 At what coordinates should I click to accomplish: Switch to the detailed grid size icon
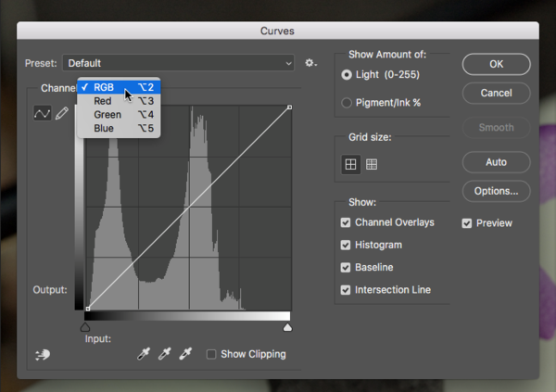tap(372, 164)
